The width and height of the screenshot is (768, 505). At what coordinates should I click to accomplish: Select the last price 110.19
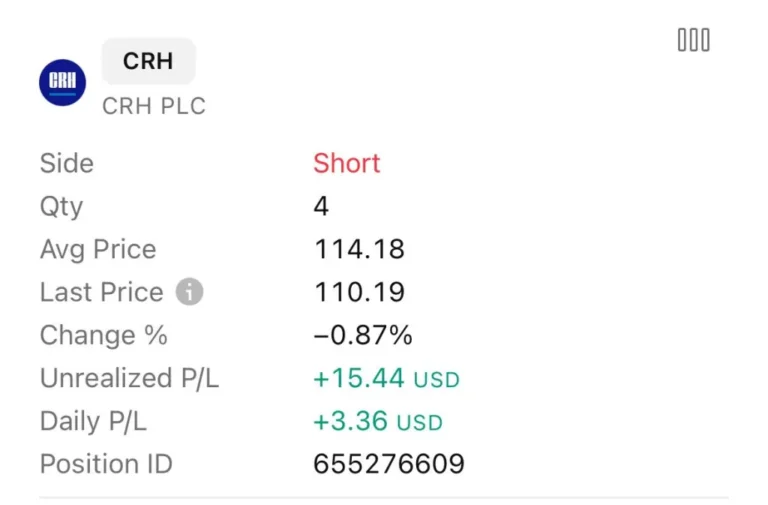(x=359, y=292)
